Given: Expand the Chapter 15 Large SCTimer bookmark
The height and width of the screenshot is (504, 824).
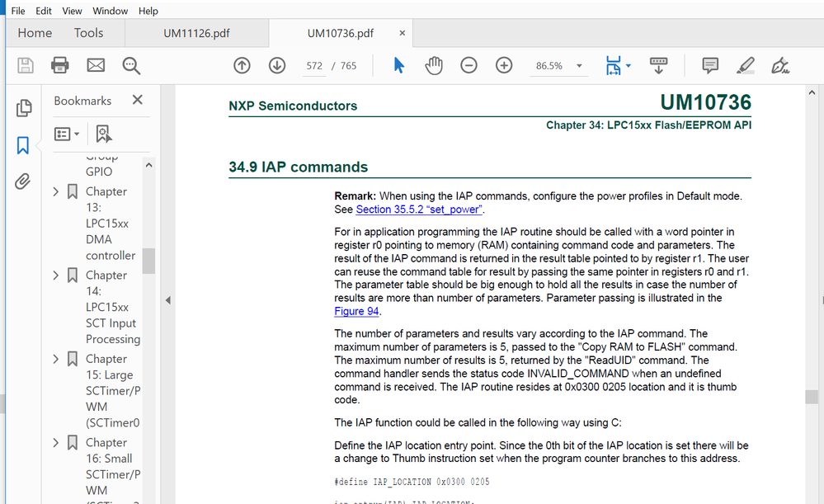Looking at the screenshot, I should (56, 359).
